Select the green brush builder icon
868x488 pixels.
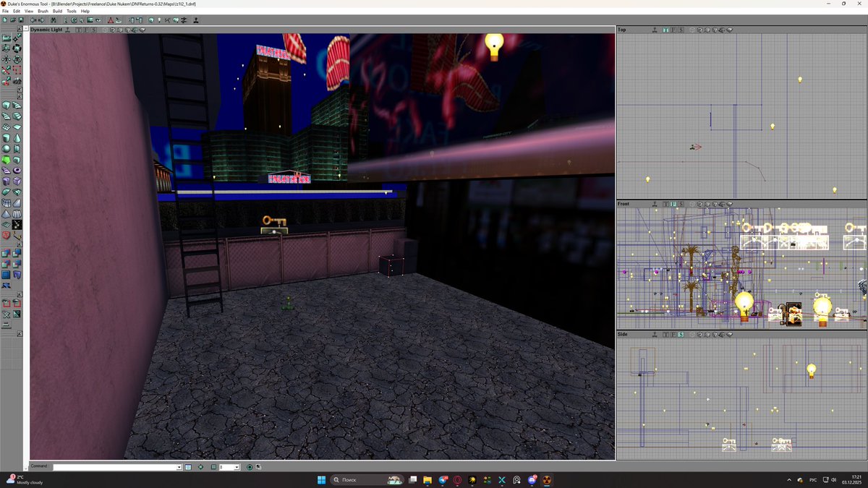[x=7, y=159]
